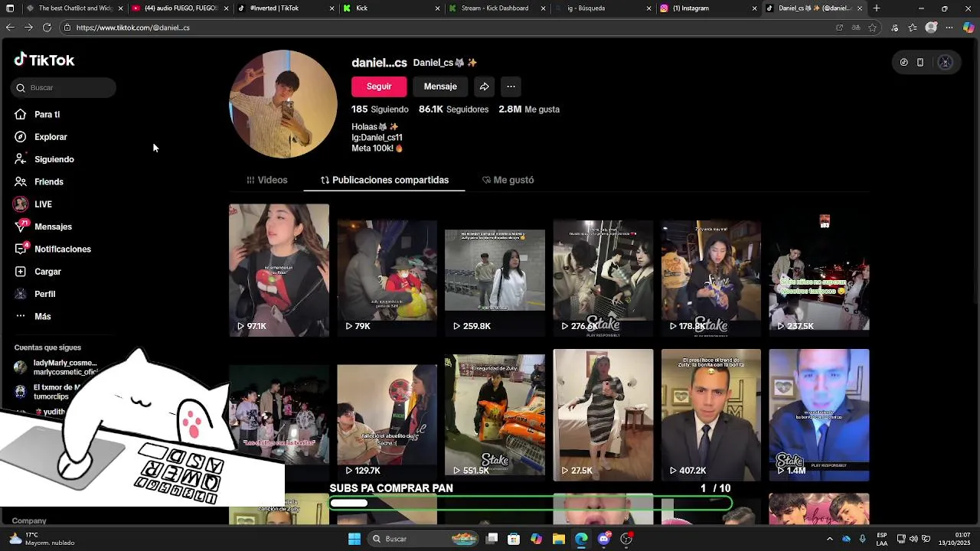Switch to (1) Instagram tab

pos(708,8)
